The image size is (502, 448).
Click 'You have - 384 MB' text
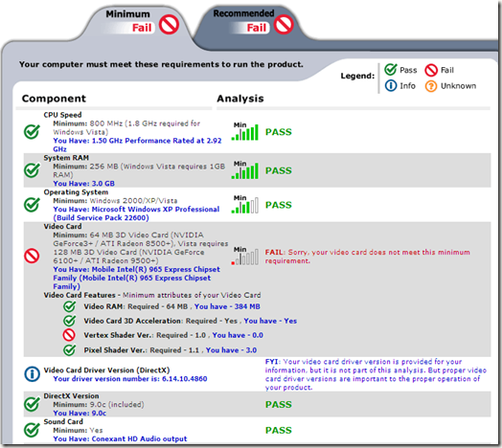[227, 306]
